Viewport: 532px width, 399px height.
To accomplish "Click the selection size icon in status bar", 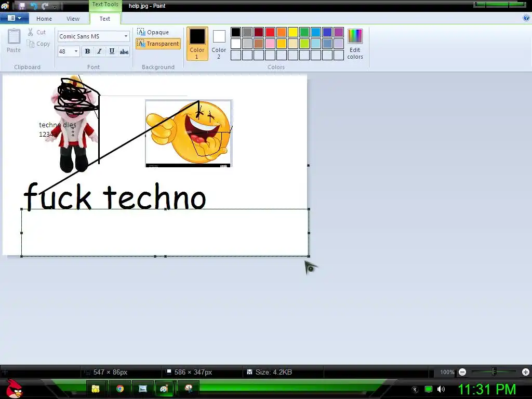I will click(x=87, y=372).
